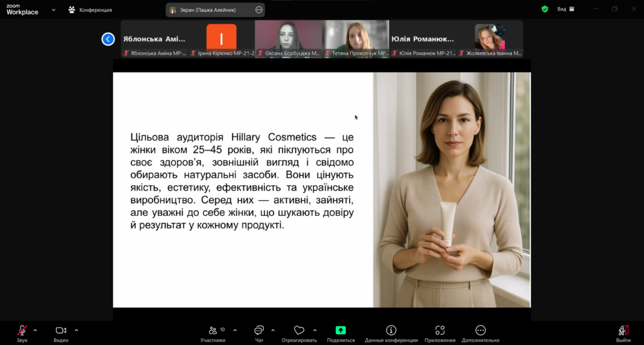The height and width of the screenshot is (345, 644).
Task: Start camera with the Видео button
Action: [61, 334]
